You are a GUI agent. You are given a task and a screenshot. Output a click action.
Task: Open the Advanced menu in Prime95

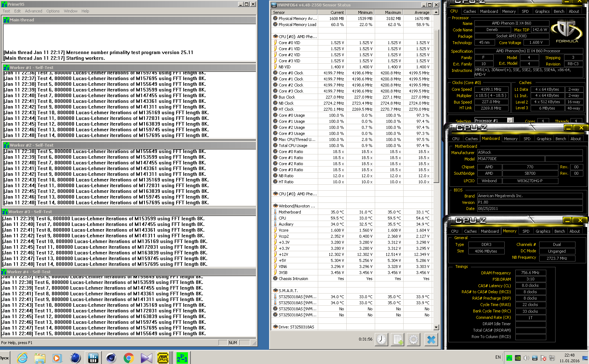33,11
